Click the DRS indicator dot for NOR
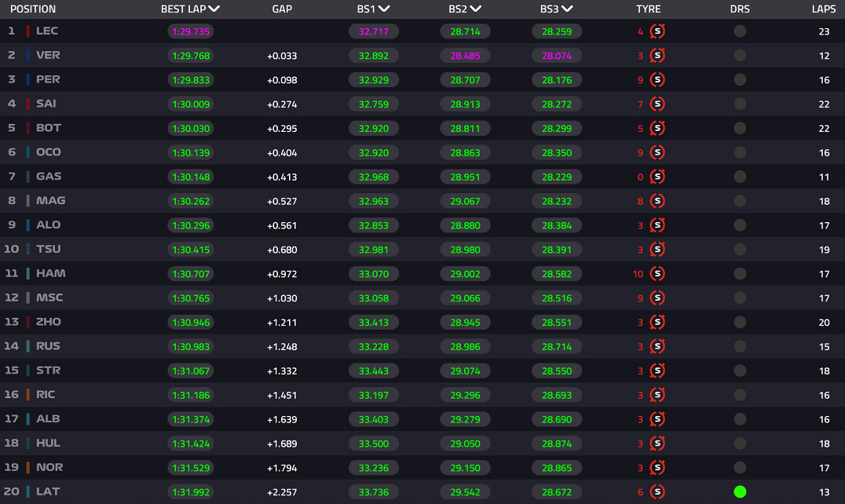Viewport: 845px width, 504px height. tap(740, 467)
